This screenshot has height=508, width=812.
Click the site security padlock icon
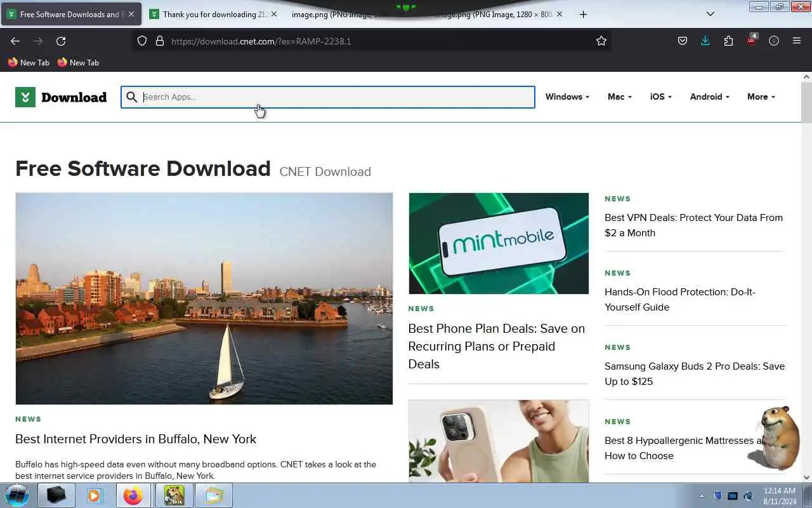160,41
